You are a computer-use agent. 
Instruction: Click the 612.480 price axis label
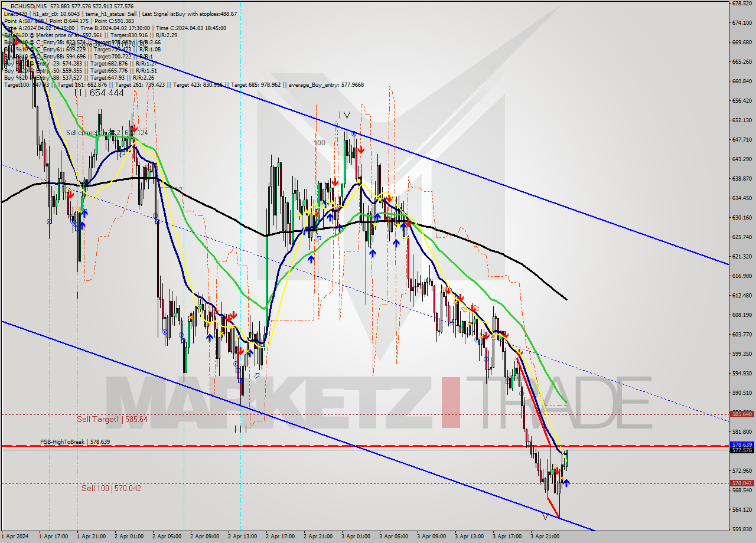tap(742, 296)
